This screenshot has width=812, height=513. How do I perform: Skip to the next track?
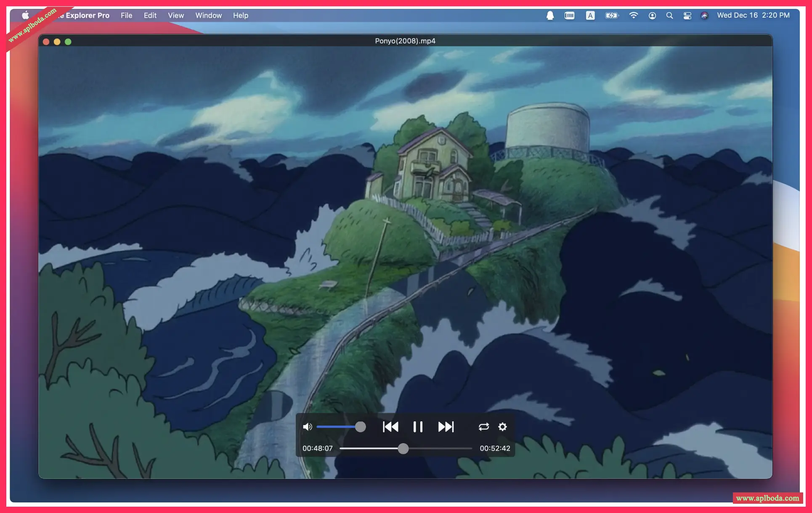pyautogui.click(x=446, y=427)
